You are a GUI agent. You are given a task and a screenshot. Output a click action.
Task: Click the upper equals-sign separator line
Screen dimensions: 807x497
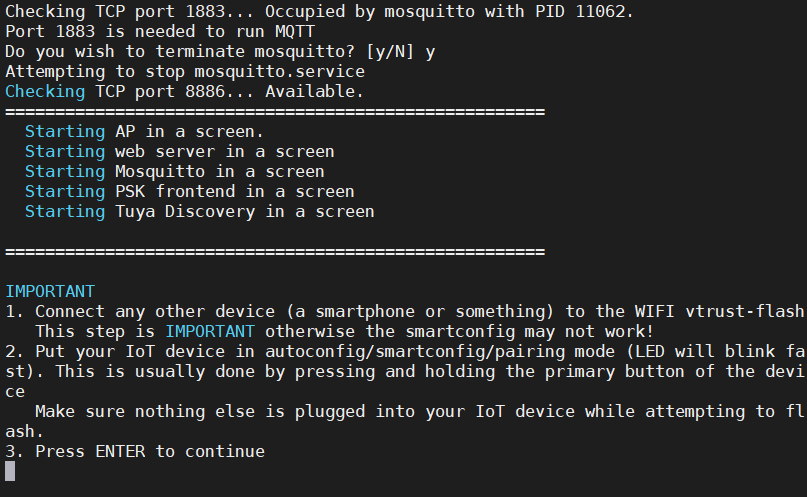coord(275,111)
